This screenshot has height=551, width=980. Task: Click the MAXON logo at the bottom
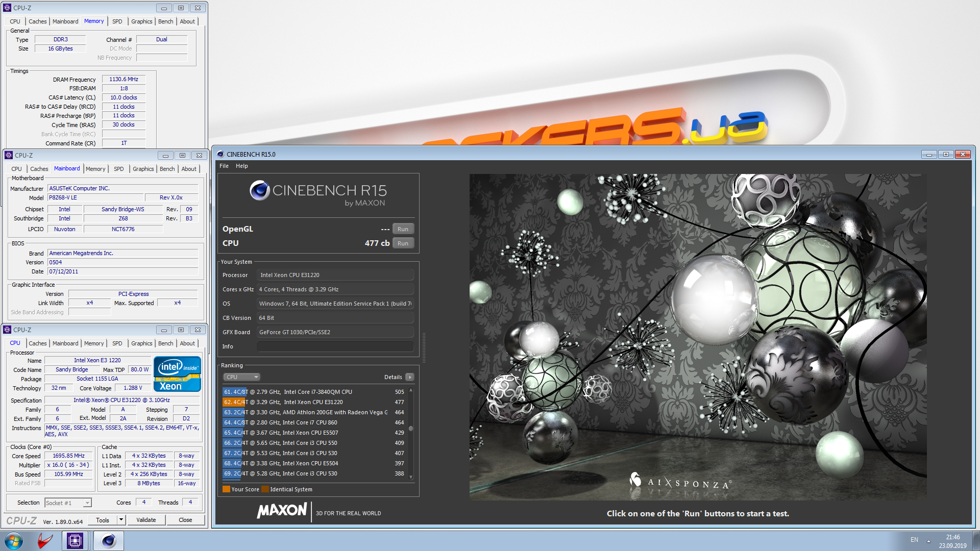[x=282, y=510]
